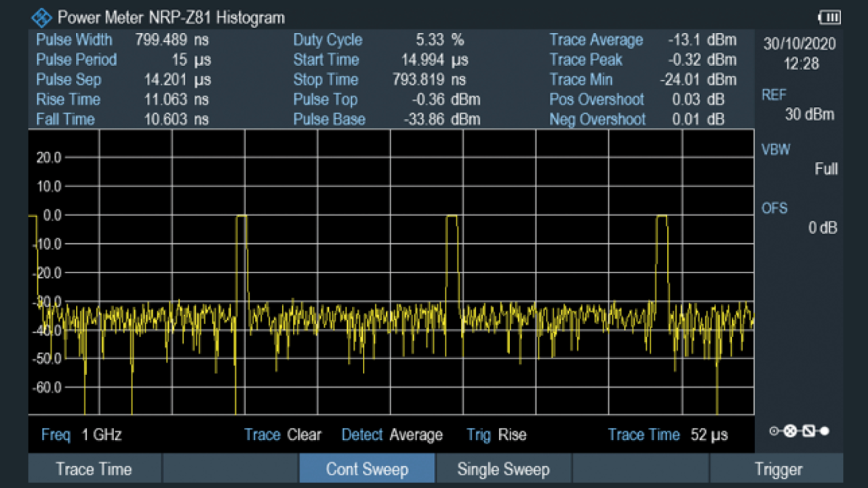Image resolution: width=868 pixels, height=488 pixels.
Task: Click the Power Meter NRP-Z81 Histogram title
Action: [x=171, y=18]
